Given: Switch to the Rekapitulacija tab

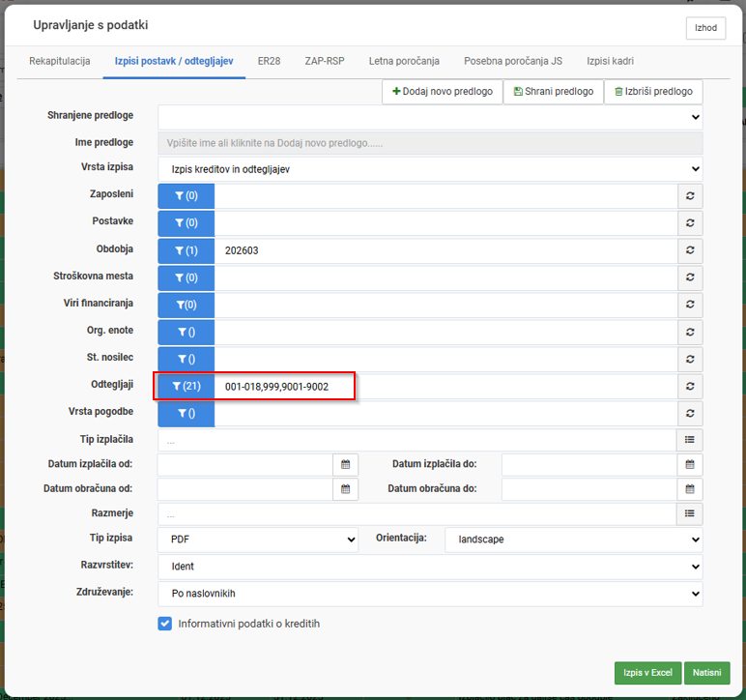Looking at the screenshot, I should coord(60,61).
